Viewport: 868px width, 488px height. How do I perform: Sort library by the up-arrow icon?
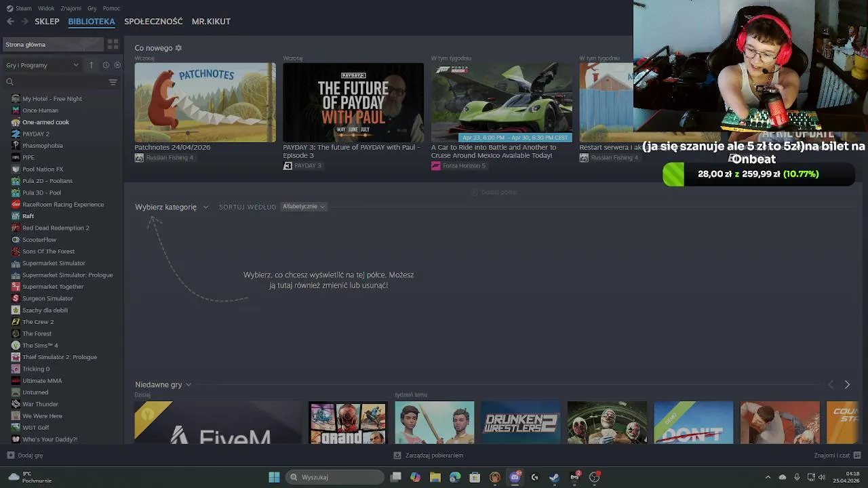click(x=92, y=65)
